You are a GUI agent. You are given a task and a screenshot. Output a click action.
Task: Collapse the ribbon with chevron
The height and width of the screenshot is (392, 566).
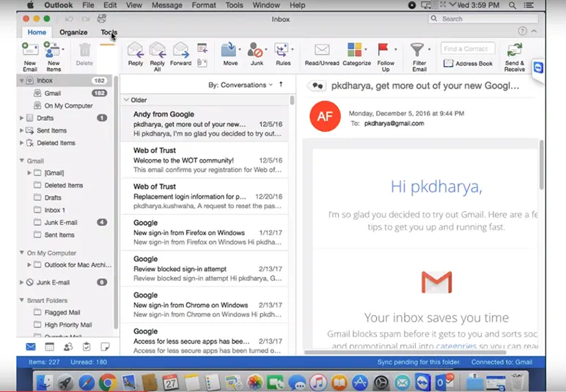pyautogui.click(x=534, y=32)
